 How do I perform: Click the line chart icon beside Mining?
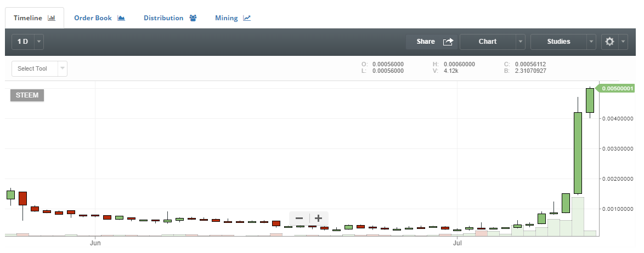(x=247, y=18)
